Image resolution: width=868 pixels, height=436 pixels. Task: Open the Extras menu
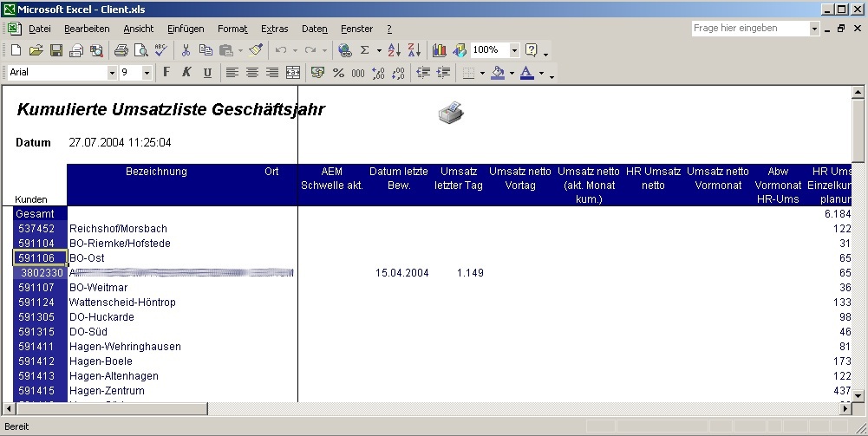[274, 29]
